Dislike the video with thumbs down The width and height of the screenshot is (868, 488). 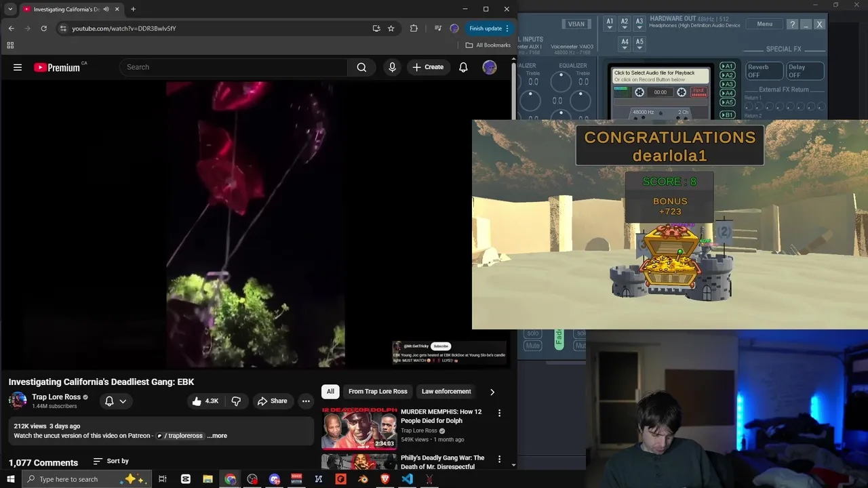pos(236,401)
